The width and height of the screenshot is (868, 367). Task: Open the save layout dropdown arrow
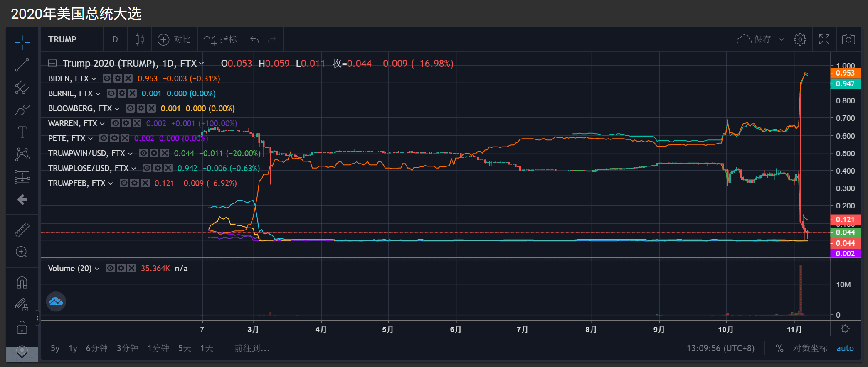(782, 39)
